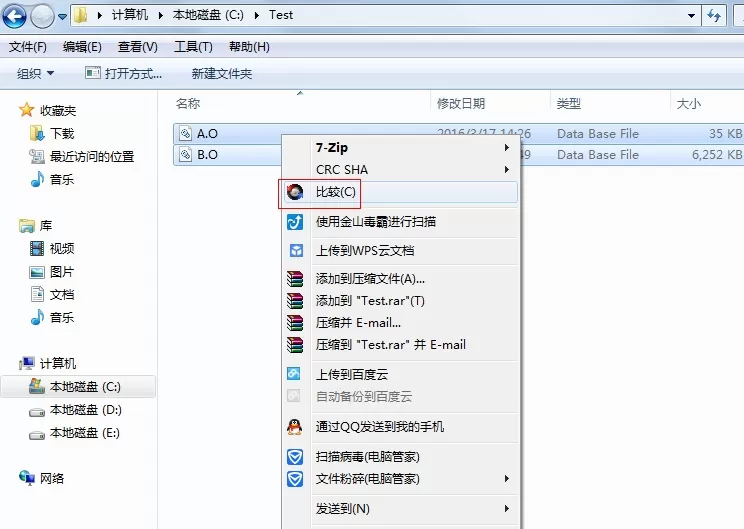Select the B.O file icon

(x=186, y=155)
